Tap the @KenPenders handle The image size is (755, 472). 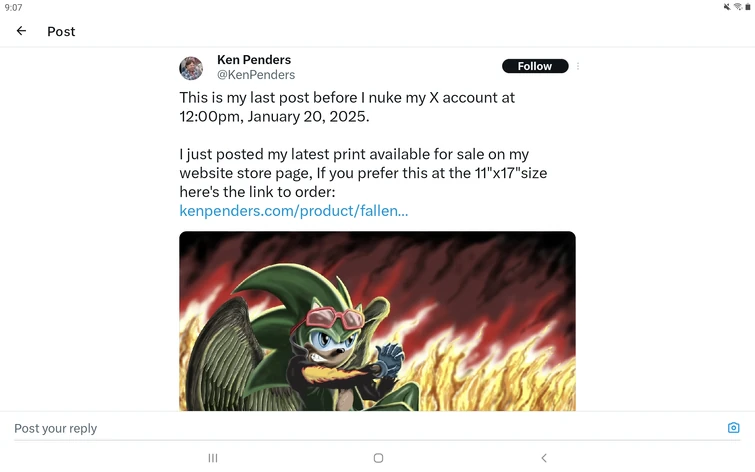[256, 75]
